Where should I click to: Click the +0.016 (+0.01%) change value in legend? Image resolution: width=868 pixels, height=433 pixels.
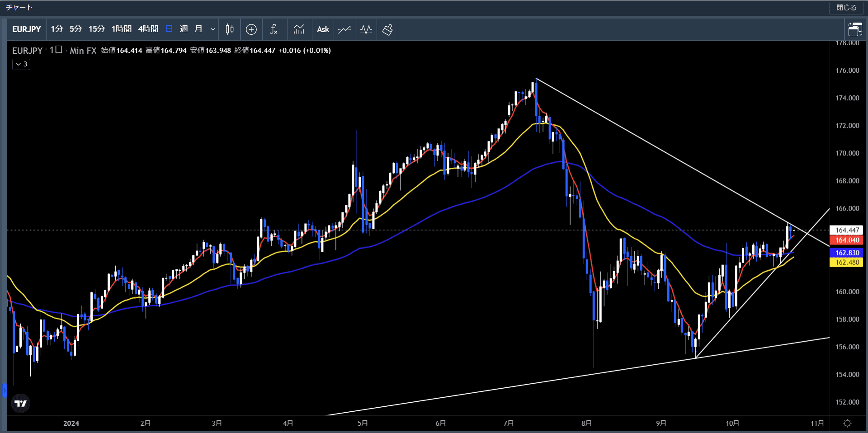[x=305, y=51]
